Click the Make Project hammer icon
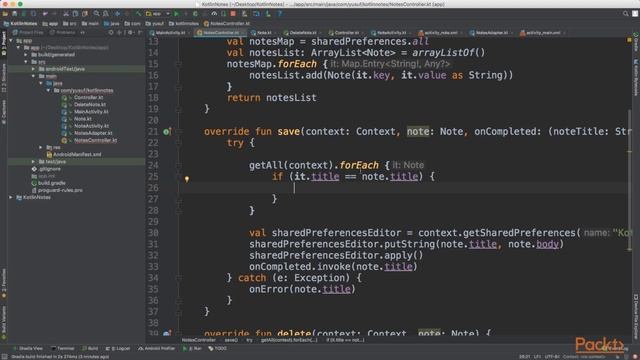 tap(139, 14)
